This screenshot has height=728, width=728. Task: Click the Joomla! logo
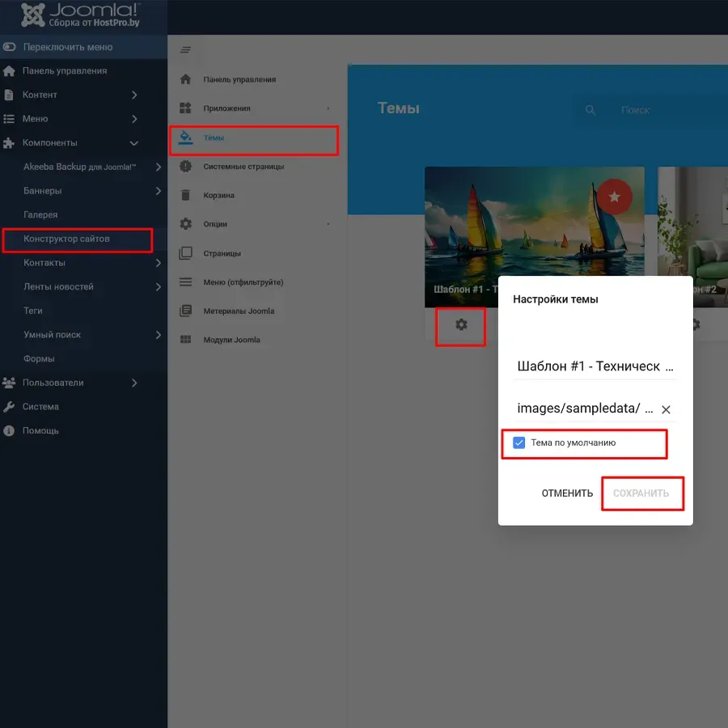click(81, 16)
